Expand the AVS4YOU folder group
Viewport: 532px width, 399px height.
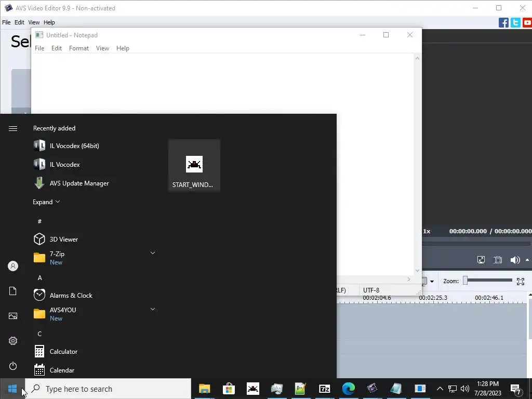(x=153, y=309)
